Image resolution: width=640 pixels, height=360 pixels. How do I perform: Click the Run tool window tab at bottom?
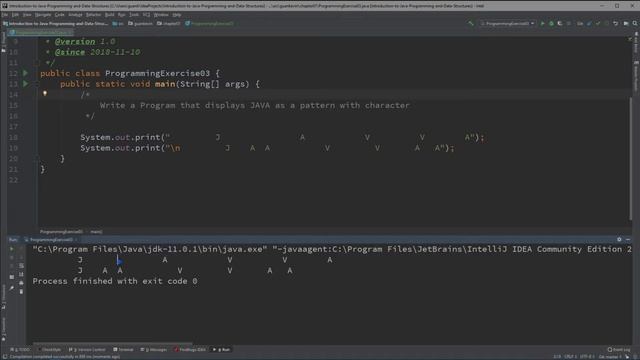pyautogui.click(x=222, y=350)
